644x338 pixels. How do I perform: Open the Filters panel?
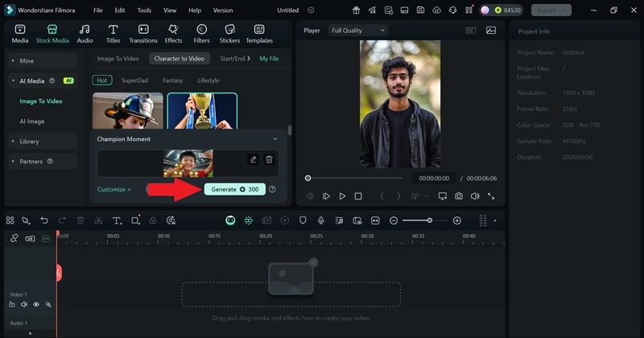point(201,34)
